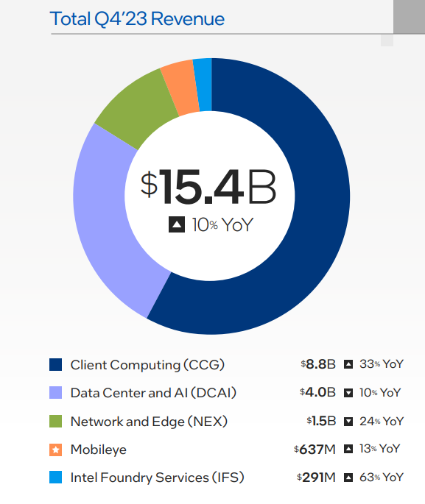425x504 pixels.
Task: Click the up arrow icon beside 63% YoY
Action: pos(348,478)
